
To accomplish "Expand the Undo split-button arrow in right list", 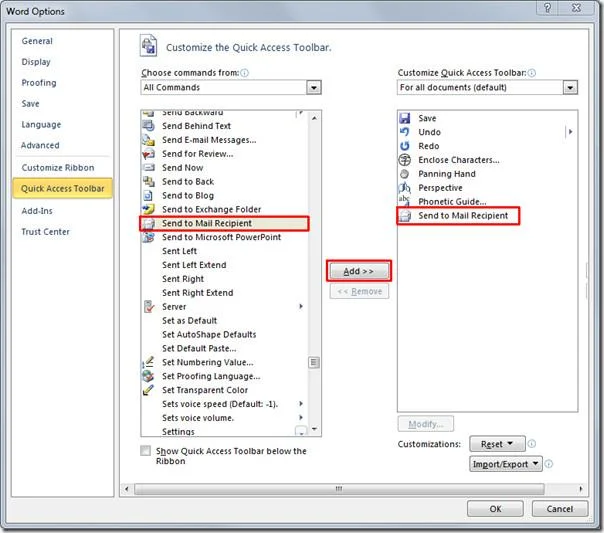I will (570, 132).
